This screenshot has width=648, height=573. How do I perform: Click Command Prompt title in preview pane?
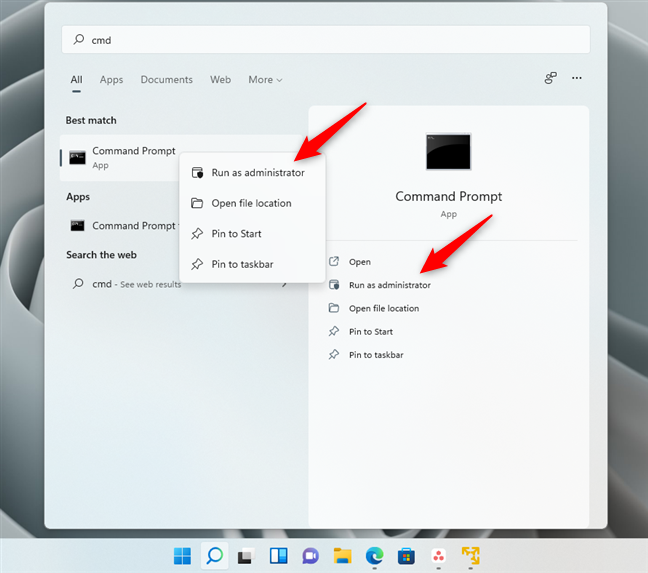(x=448, y=197)
